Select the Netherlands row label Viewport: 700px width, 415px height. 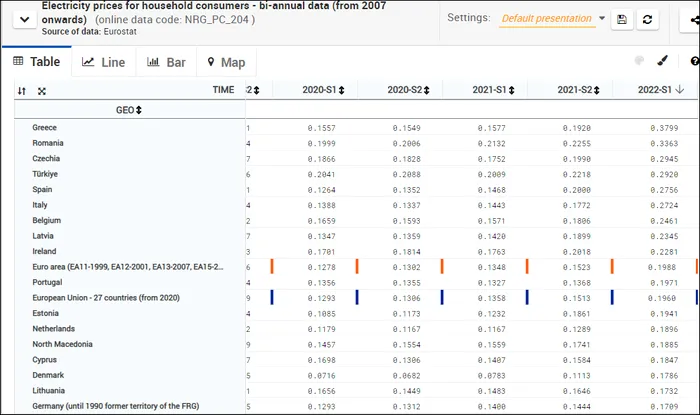pos(54,329)
